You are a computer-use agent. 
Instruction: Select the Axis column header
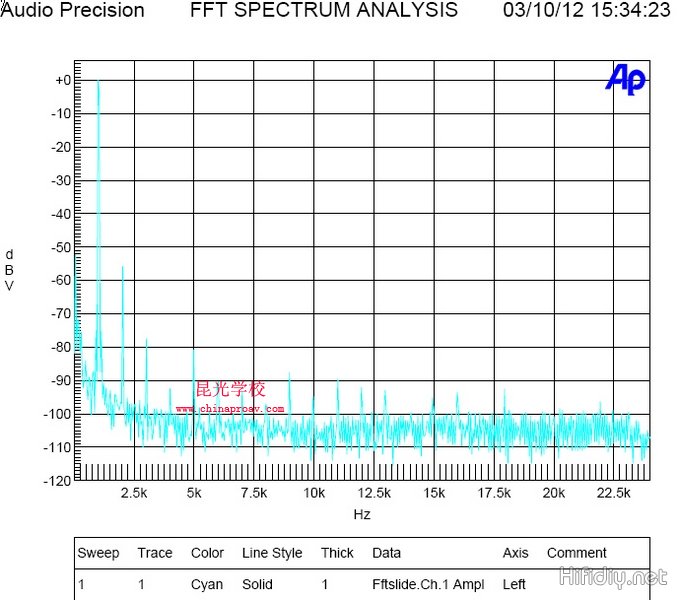516,553
